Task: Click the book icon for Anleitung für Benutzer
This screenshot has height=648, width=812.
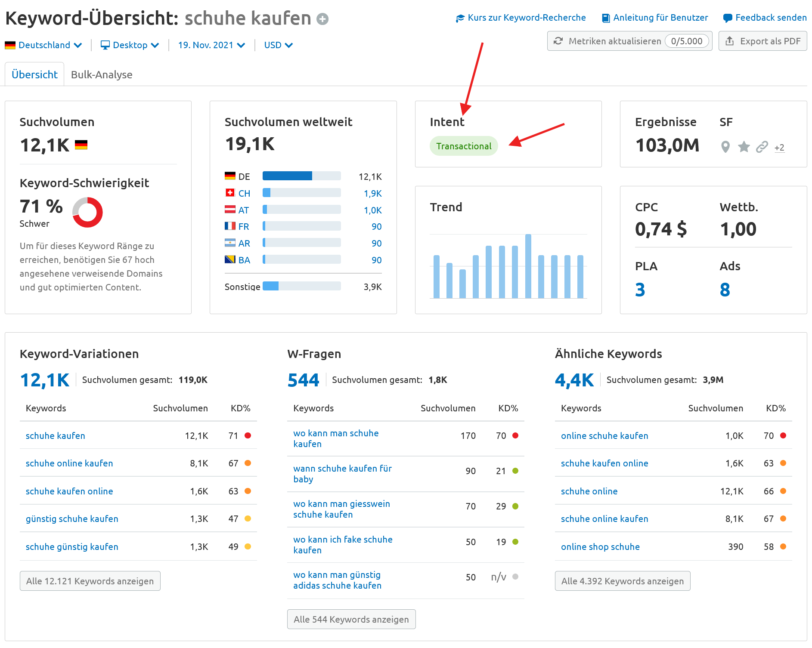Action: (x=606, y=18)
